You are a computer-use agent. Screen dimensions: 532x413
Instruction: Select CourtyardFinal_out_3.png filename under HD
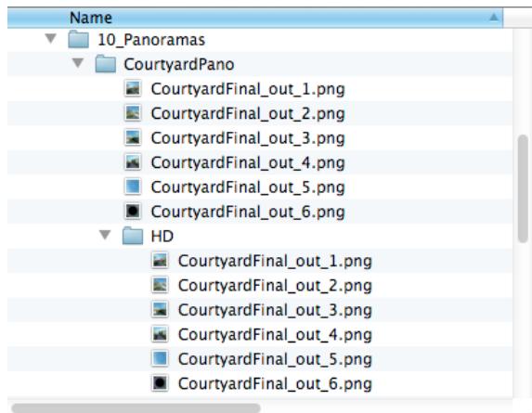coord(275,310)
